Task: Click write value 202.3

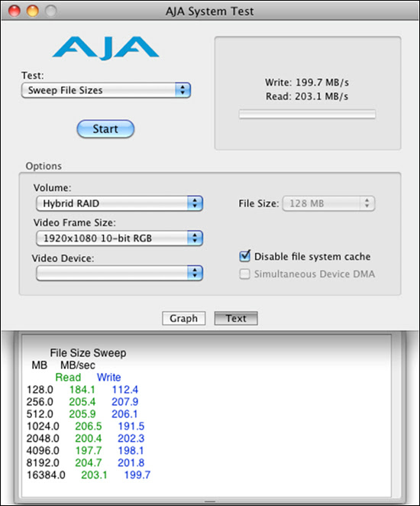Action: click(131, 439)
